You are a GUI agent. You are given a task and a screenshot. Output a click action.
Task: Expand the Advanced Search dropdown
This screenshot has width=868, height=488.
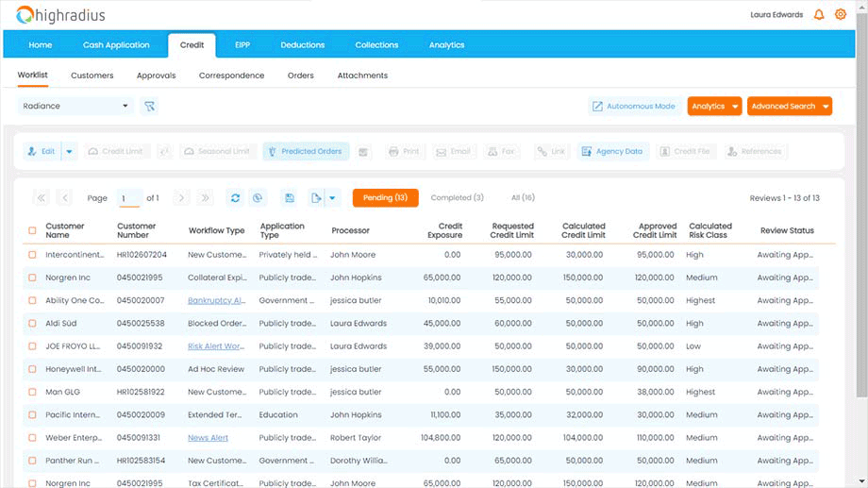[789, 107]
